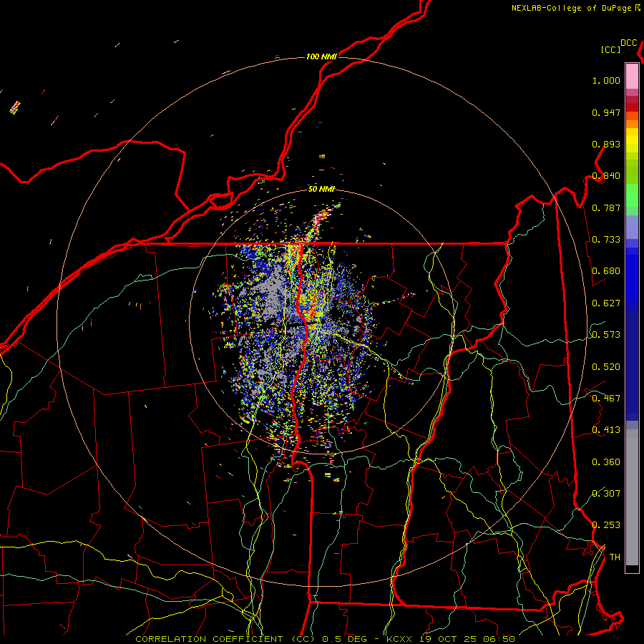Click the 0.680 value on color scale
The width and height of the screenshot is (644, 644).
606,271
